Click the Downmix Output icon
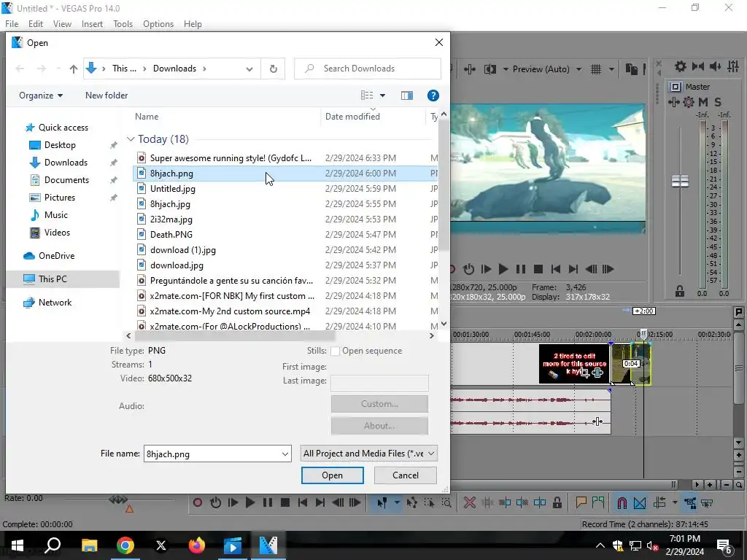Screen dimensions: 747x560 [x=698, y=66]
